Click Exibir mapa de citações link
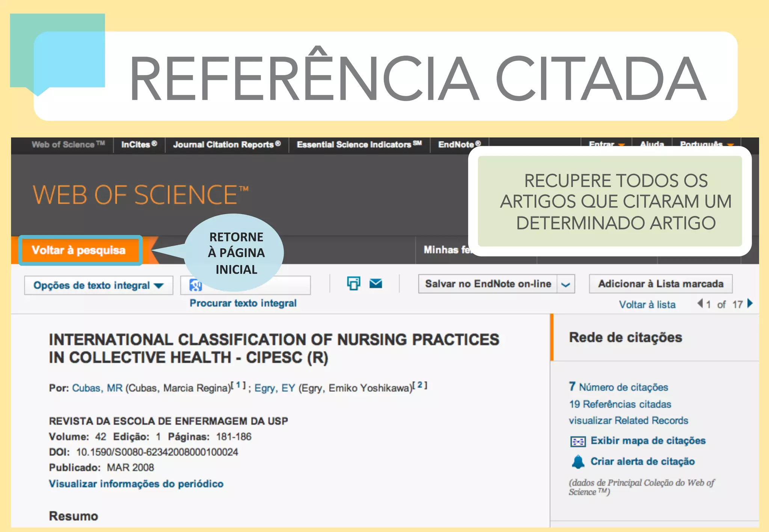Viewport: 769px width, 532px height. click(x=648, y=441)
